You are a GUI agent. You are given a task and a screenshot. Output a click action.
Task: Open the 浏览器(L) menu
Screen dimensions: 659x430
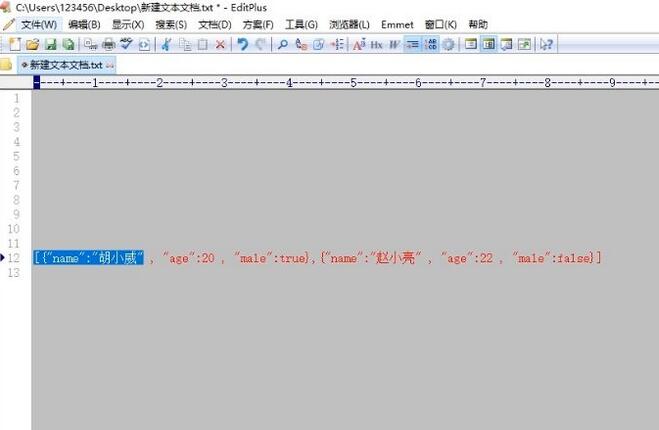[x=349, y=25]
